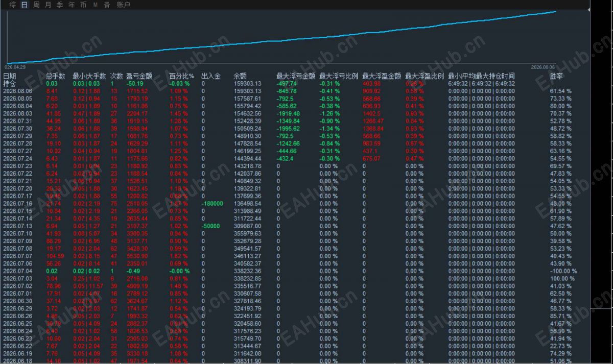Switch to the 综 summary tab

tap(13, 5)
